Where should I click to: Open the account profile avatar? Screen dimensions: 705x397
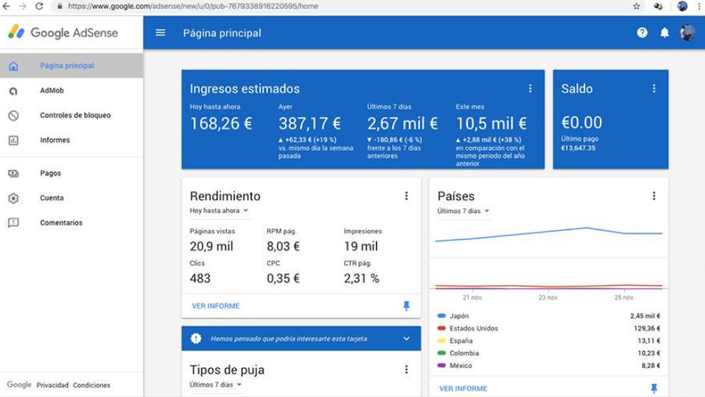[x=687, y=32]
